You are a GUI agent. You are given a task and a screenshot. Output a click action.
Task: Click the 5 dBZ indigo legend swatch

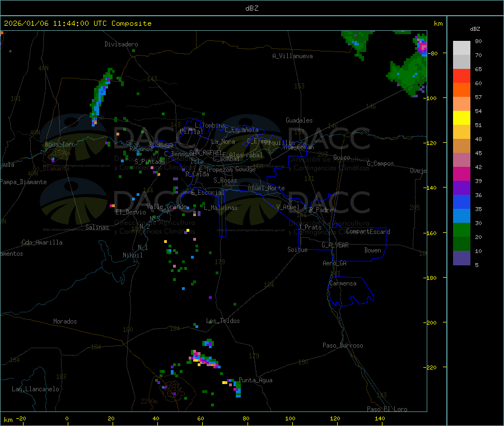click(x=461, y=258)
